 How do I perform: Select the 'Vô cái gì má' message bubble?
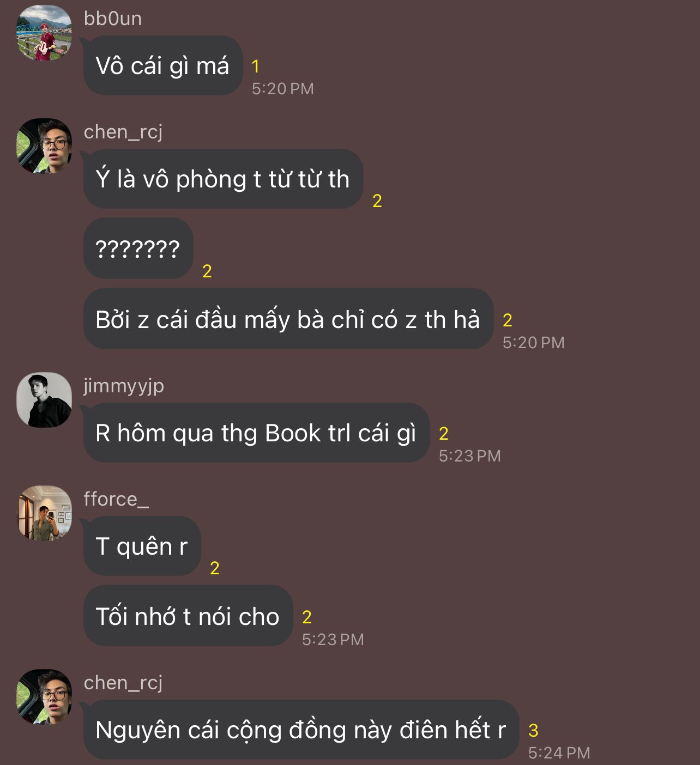tap(163, 66)
